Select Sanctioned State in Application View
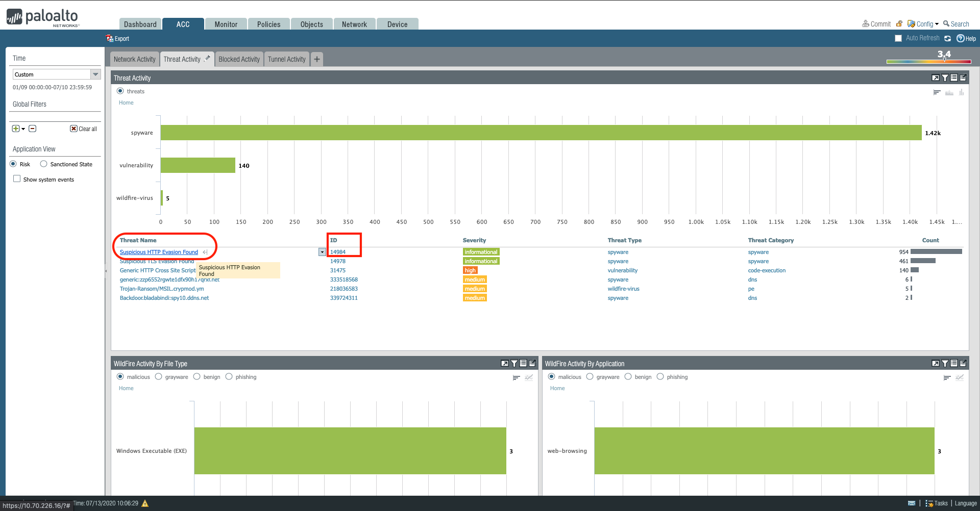This screenshot has width=980, height=511. coord(43,164)
